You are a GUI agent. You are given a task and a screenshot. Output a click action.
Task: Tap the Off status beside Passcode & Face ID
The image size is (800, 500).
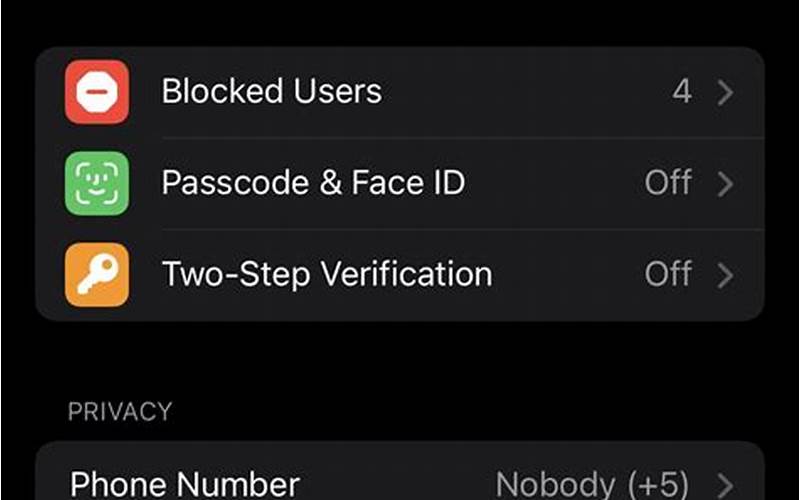pos(668,183)
